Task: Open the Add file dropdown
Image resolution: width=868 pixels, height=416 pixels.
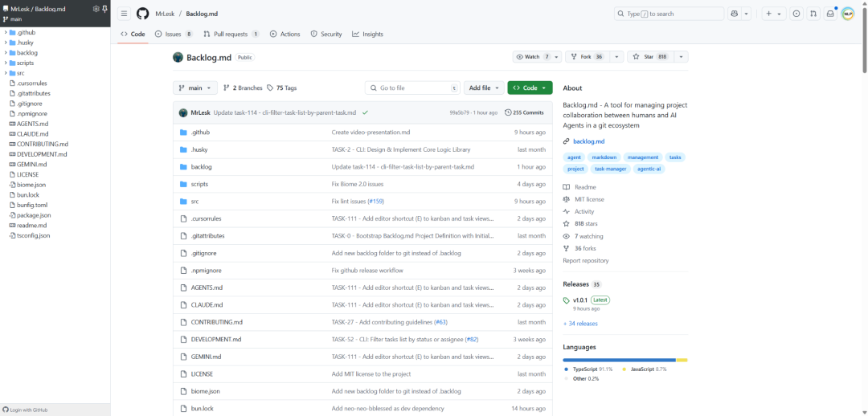Action: tap(484, 88)
